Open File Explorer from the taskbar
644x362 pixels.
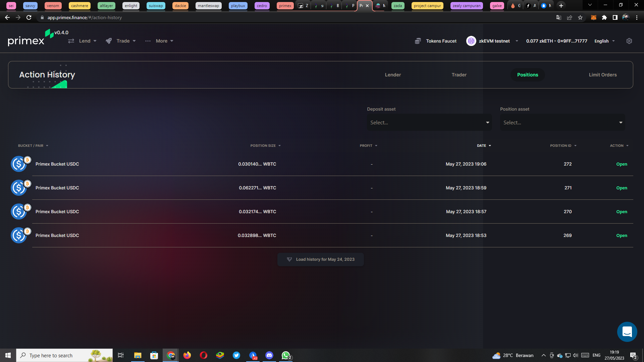138,355
